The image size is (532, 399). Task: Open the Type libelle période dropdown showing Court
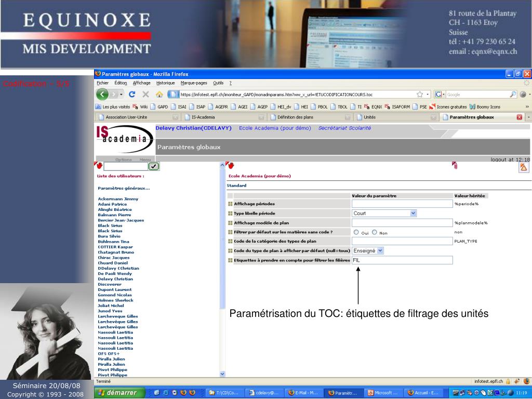[384, 214]
